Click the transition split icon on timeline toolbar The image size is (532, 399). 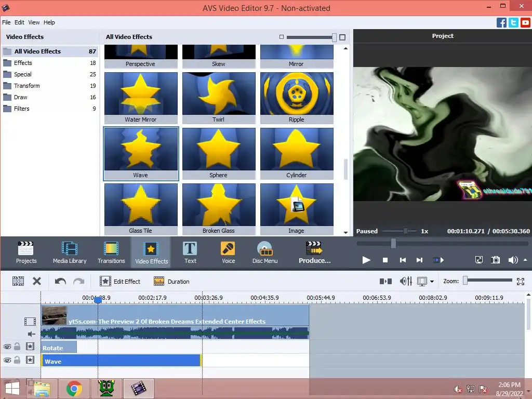[385, 281]
